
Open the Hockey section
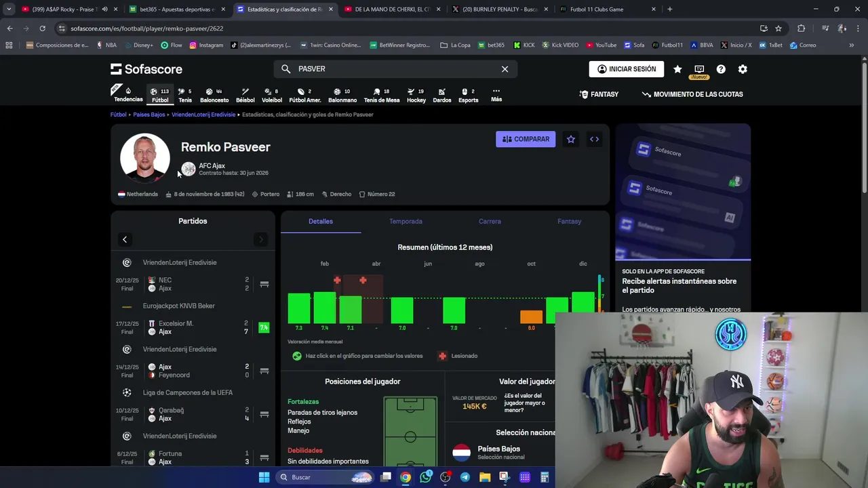(x=416, y=95)
